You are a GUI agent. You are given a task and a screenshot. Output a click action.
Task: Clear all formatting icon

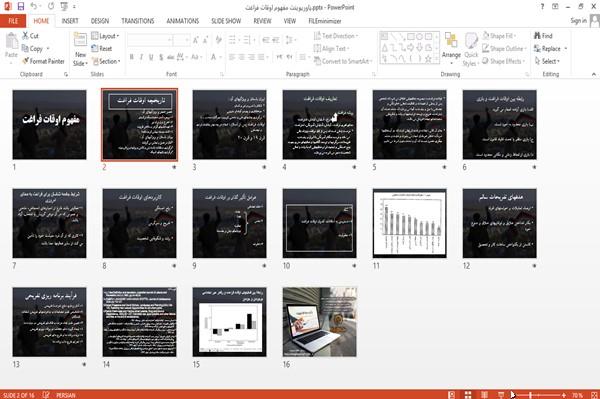point(218,40)
